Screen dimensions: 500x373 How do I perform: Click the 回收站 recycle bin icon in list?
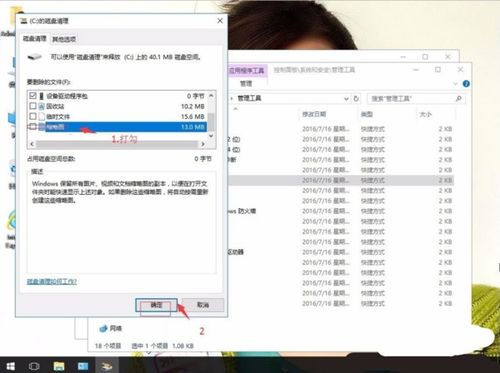coord(42,107)
